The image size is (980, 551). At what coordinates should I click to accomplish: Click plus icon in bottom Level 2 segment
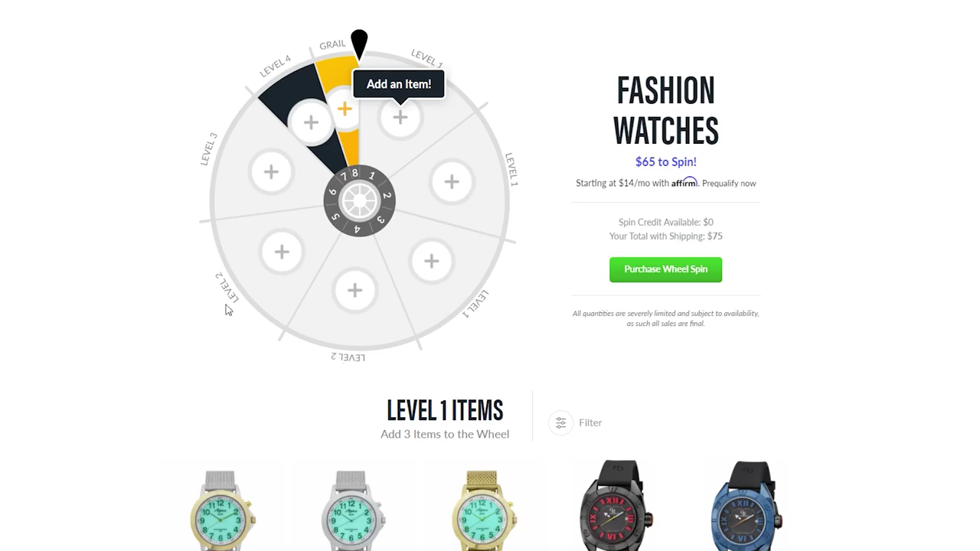(x=354, y=290)
